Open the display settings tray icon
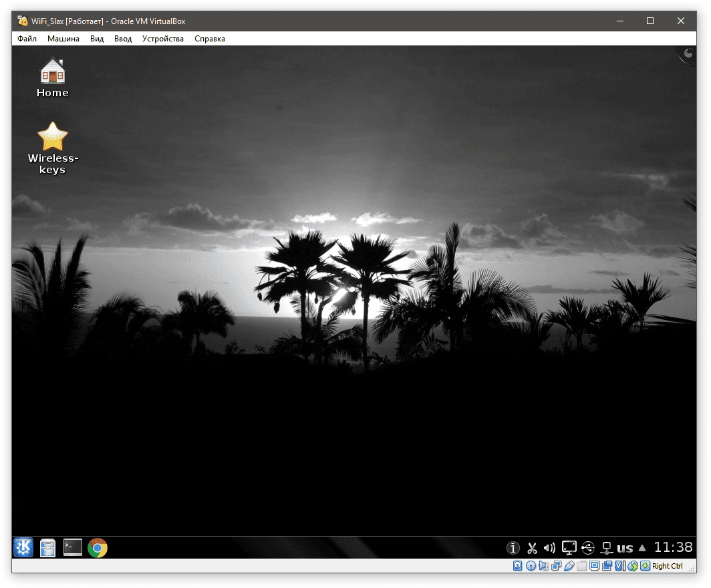Image resolution: width=711 pixels, height=588 pixels. 569,548
